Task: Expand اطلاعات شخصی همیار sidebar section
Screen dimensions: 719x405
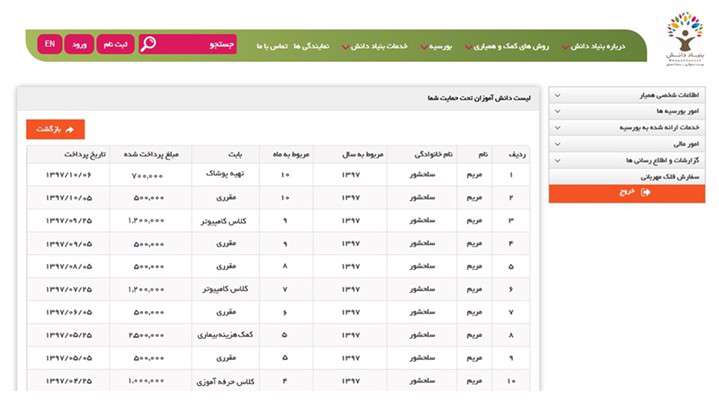Action: [627, 96]
